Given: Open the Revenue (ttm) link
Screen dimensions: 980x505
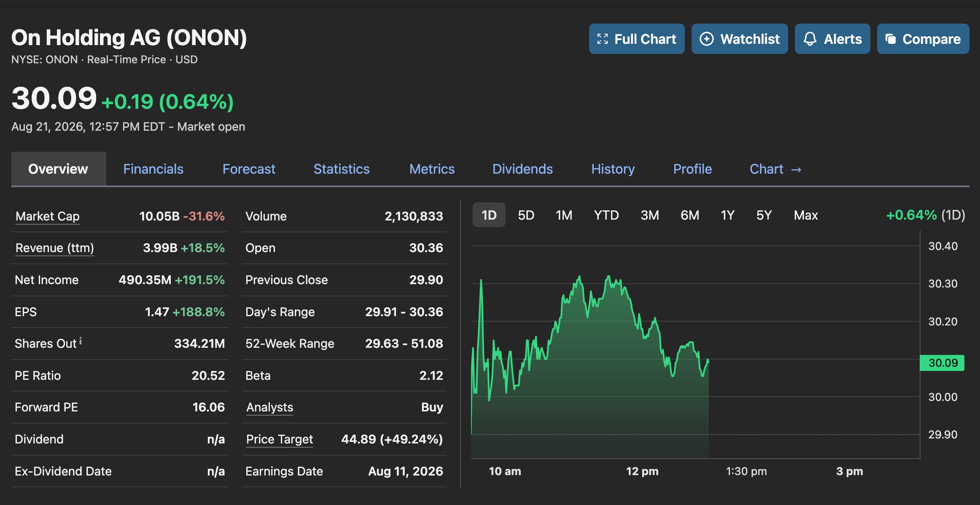Looking at the screenshot, I should click(x=54, y=248).
